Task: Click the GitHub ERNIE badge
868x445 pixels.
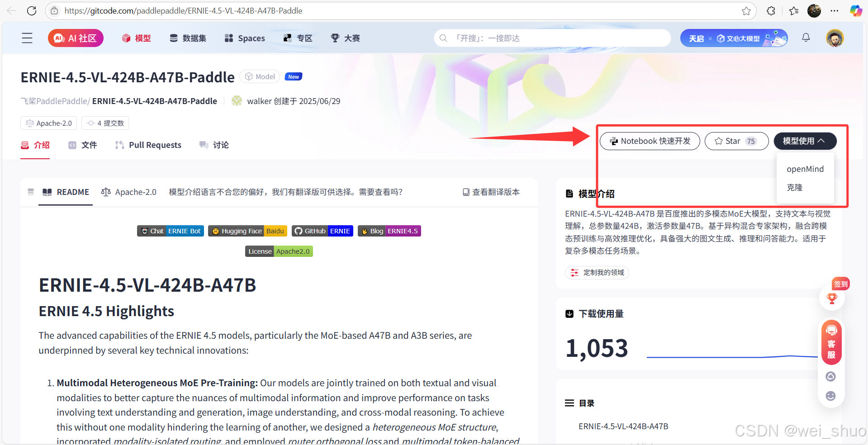Action: point(323,231)
